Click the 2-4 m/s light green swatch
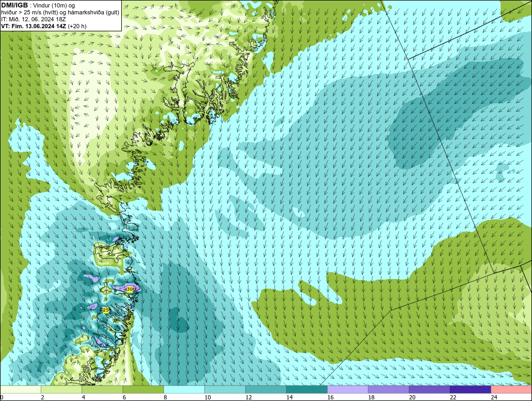 61,389
